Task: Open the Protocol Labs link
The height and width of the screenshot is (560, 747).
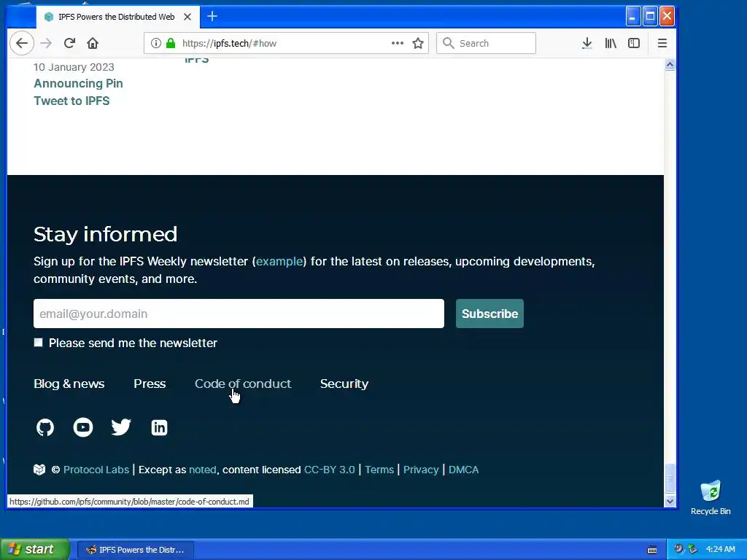Action: click(x=96, y=470)
